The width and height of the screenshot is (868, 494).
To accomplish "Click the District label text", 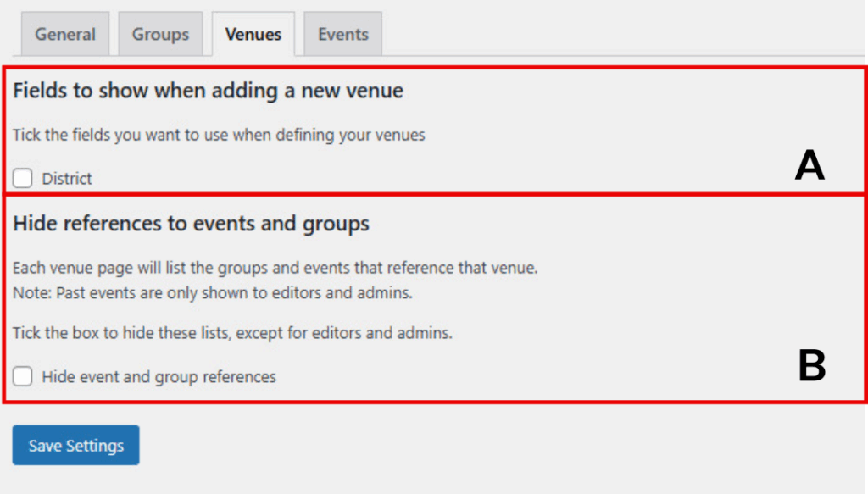I will click(x=67, y=179).
